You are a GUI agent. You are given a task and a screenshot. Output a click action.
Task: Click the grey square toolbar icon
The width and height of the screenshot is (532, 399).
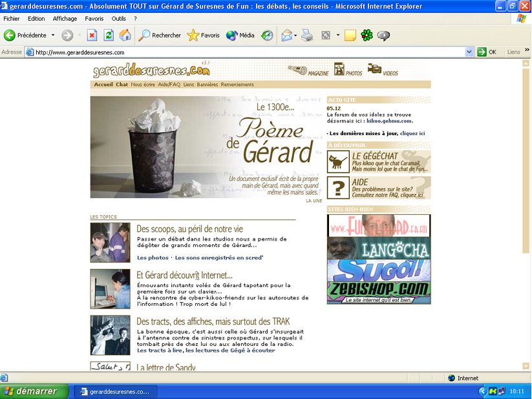pyautogui.click(x=326, y=36)
